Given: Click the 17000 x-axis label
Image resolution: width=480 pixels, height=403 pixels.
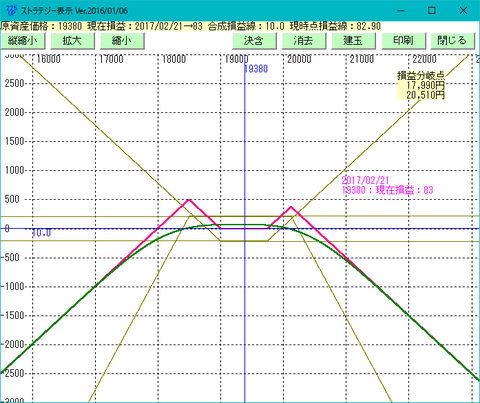Looking at the screenshot, I should pos(111,59).
